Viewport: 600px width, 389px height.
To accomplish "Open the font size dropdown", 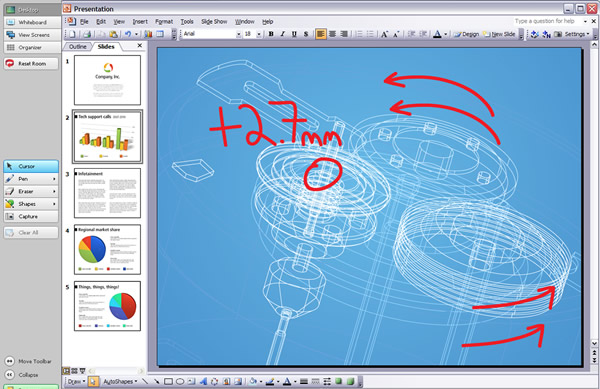I will pyautogui.click(x=259, y=34).
